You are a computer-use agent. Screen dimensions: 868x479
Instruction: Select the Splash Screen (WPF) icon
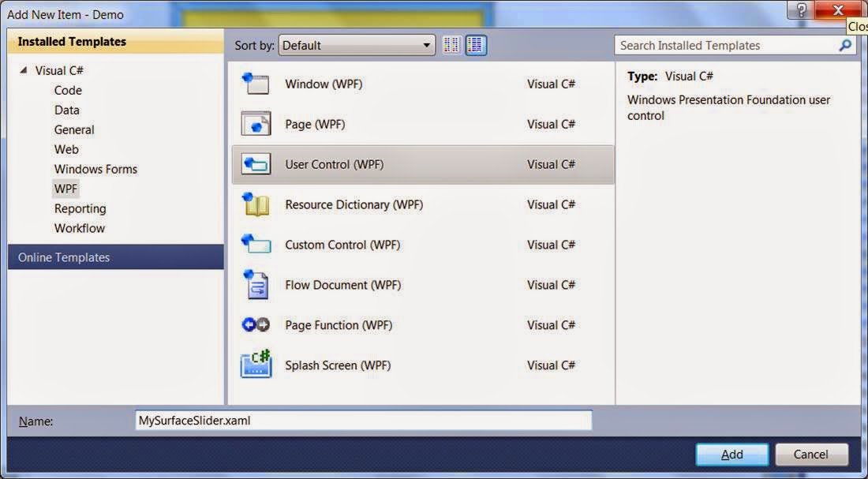pos(255,365)
